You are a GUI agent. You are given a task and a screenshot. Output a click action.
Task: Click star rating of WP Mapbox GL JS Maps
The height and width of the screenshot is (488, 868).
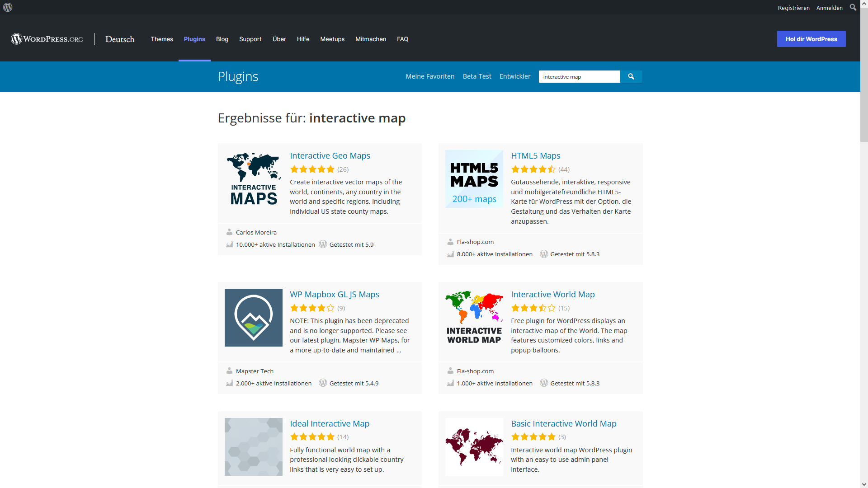click(312, 308)
